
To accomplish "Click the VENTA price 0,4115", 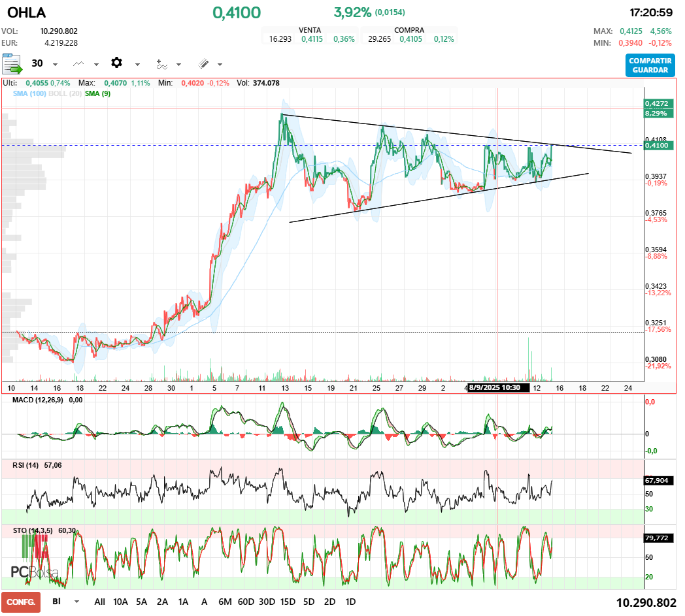I will coord(312,39).
